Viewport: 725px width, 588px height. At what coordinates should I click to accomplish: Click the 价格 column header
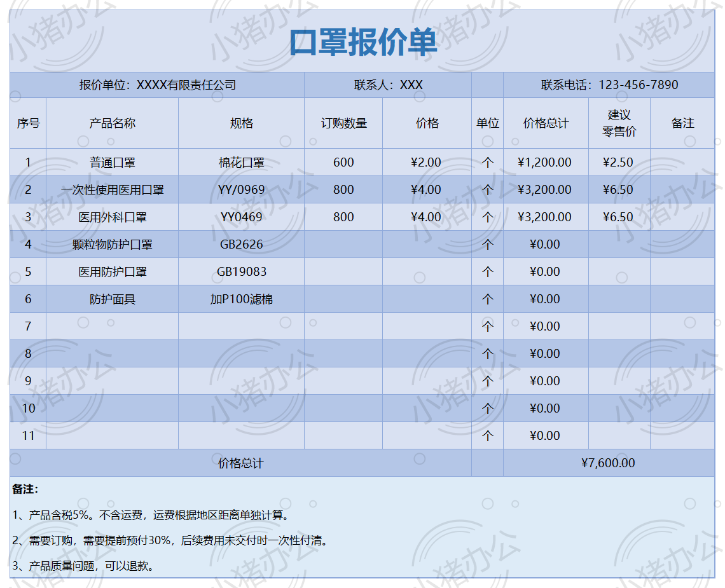[427, 123]
